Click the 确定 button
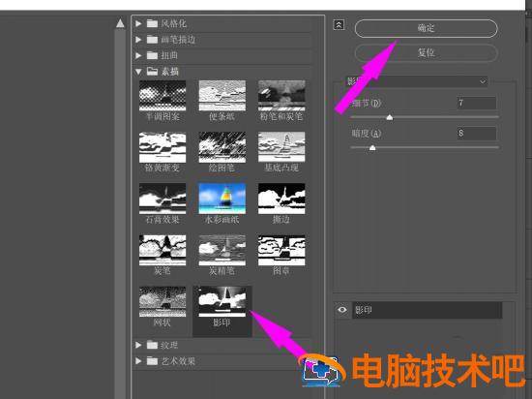This screenshot has width=532, height=399. (x=427, y=28)
